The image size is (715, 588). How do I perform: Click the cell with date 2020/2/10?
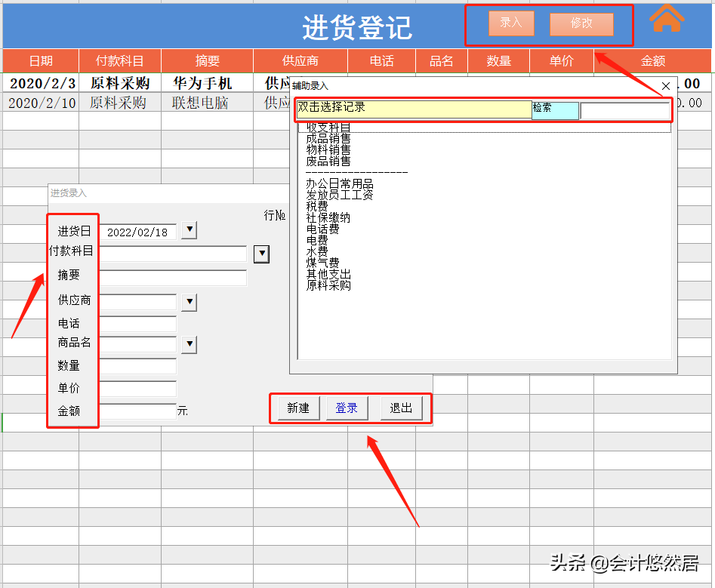click(42, 103)
